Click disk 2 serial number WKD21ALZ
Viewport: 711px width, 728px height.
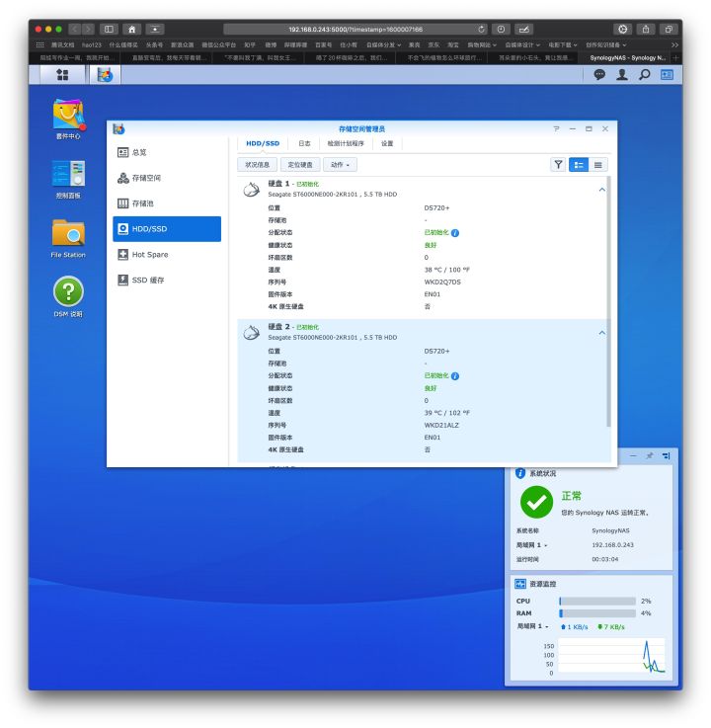point(441,426)
